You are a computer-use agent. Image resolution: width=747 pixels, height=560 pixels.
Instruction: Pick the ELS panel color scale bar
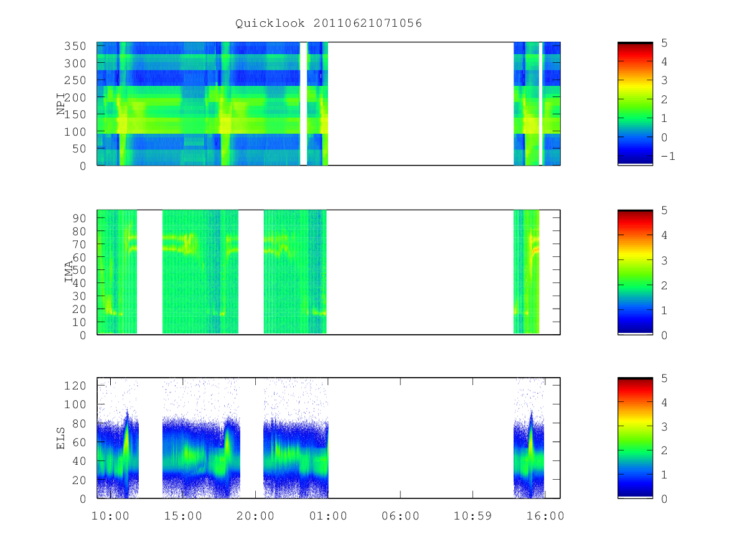(x=635, y=438)
